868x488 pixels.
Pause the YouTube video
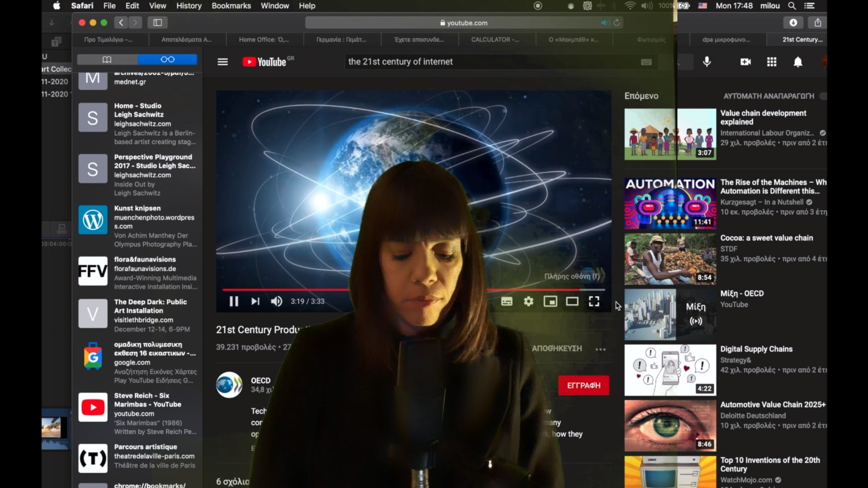click(x=233, y=301)
